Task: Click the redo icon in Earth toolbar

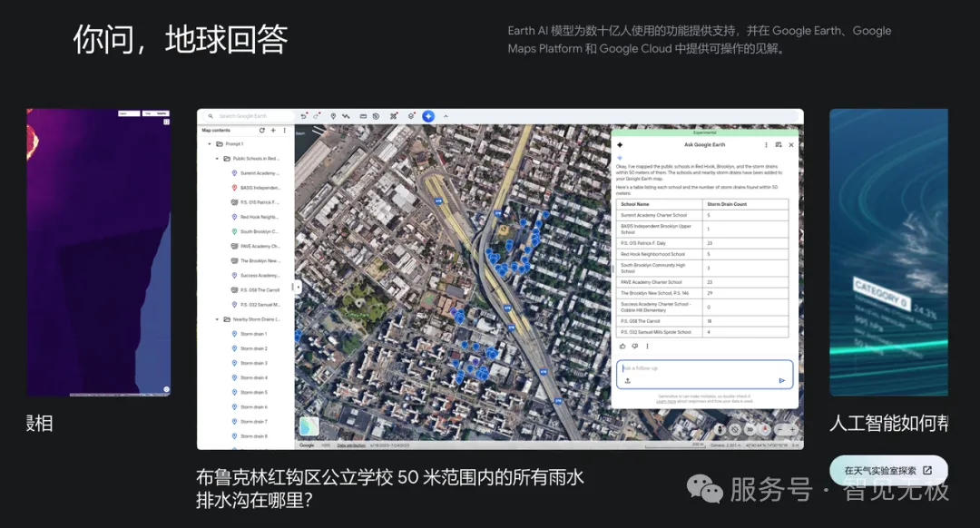Action: (x=317, y=116)
